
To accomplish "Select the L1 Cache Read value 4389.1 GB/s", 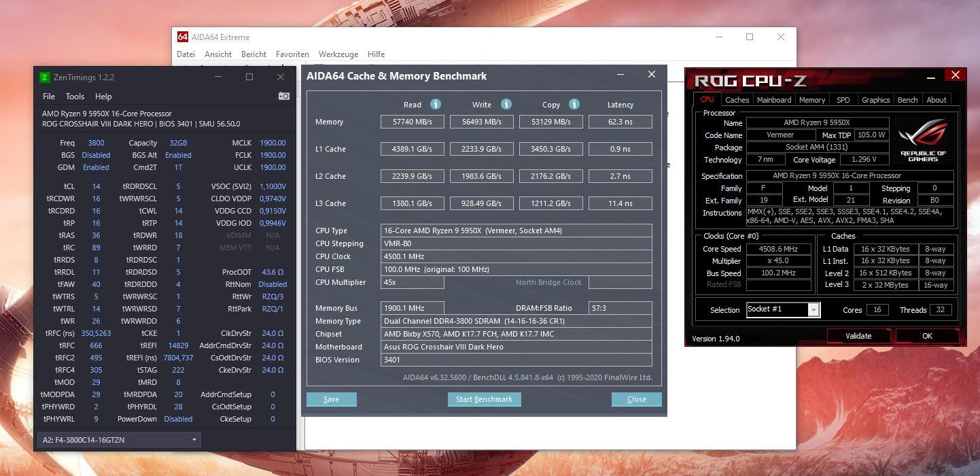I will pos(413,149).
